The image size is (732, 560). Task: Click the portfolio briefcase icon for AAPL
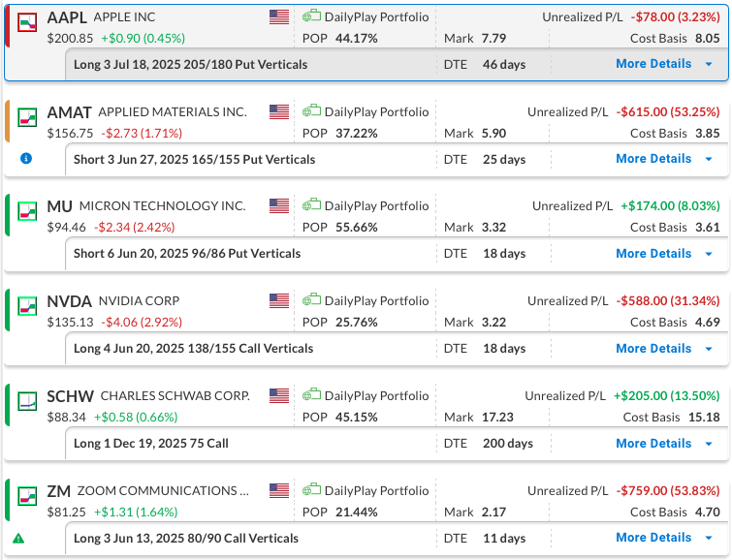click(x=311, y=16)
